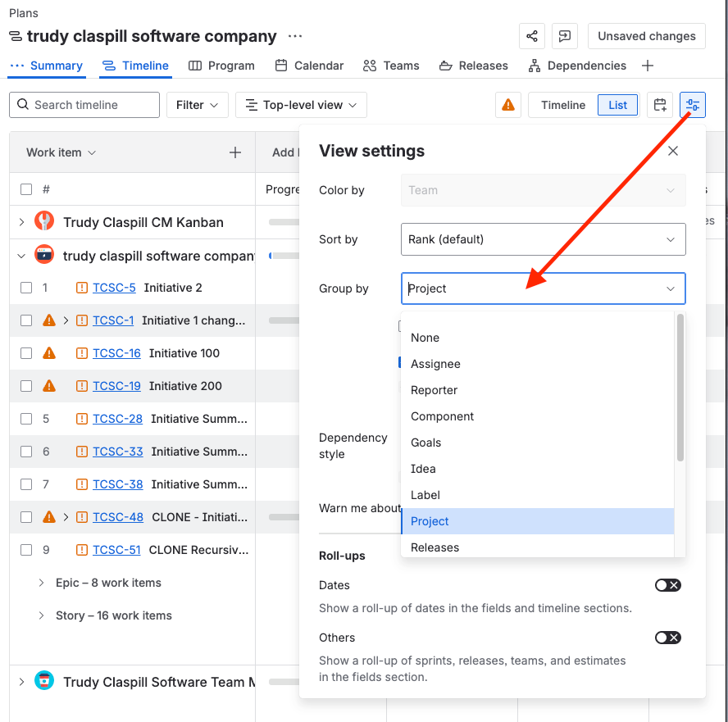Screen dimensions: 728x722
Task: Click initiative type icon beside TCSC-28
Action: [82, 419]
